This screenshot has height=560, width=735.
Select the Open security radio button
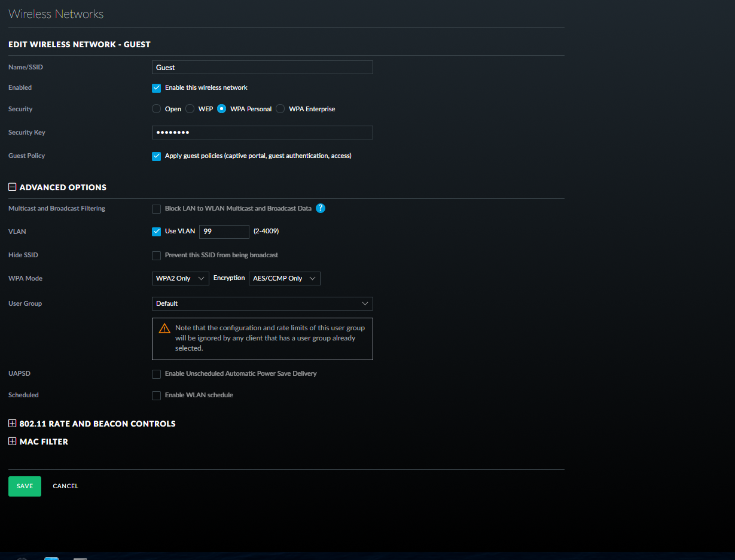click(x=157, y=109)
